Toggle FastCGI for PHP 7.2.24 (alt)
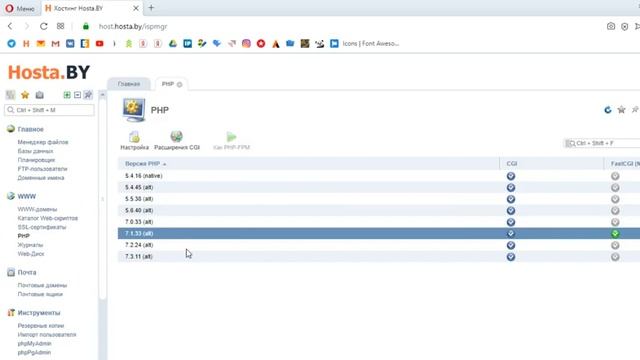640x360 pixels. coord(615,245)
